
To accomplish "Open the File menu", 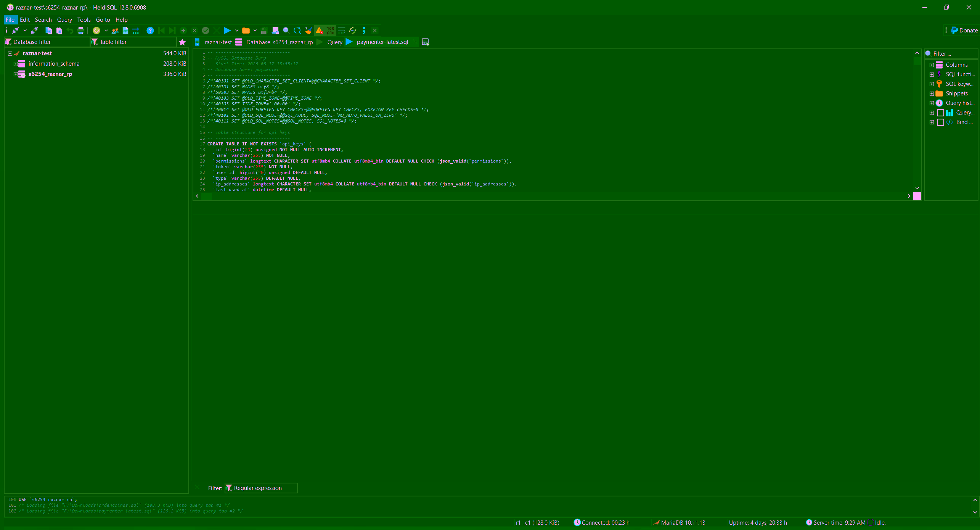I will (10, 20).
